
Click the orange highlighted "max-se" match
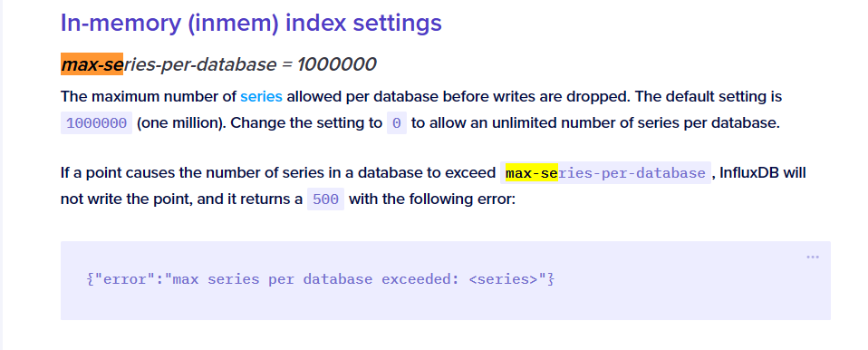(92, 64)
